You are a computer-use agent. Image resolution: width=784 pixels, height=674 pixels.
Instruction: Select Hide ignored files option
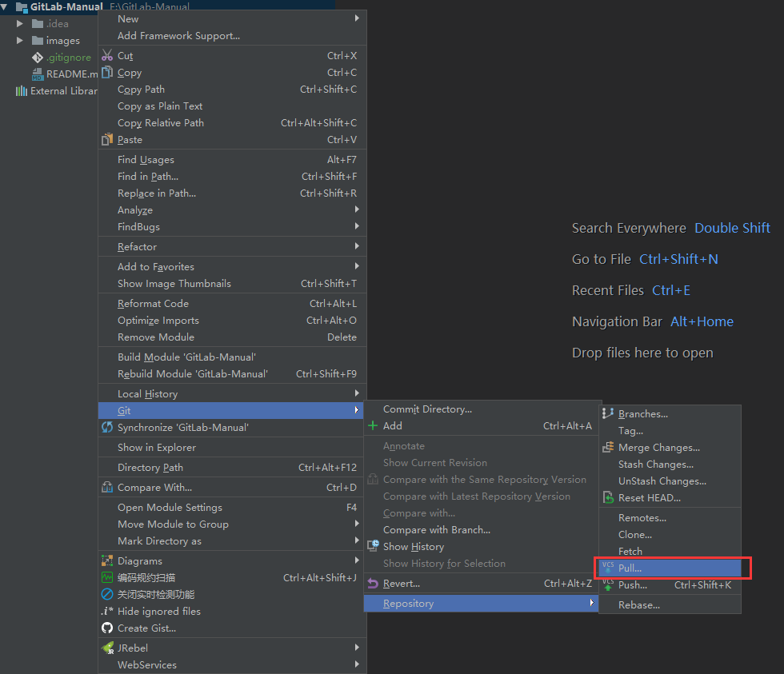158,612
